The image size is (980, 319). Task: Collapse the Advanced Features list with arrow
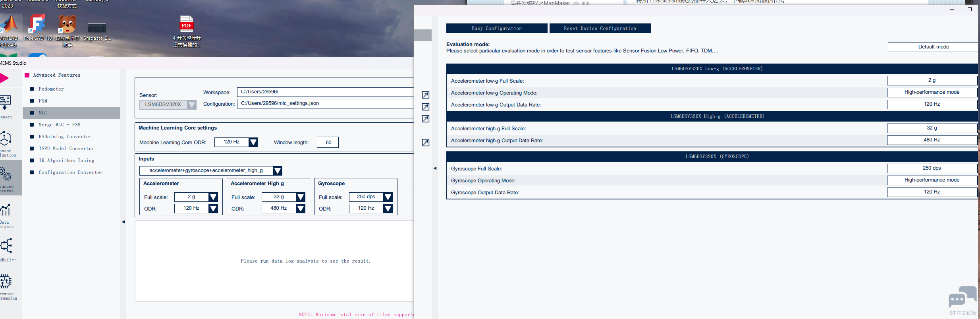coord(123,222)
